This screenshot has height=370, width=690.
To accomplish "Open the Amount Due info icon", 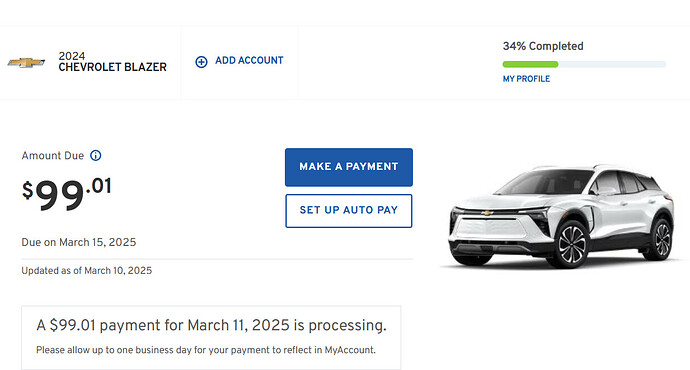I will [95, 155].
